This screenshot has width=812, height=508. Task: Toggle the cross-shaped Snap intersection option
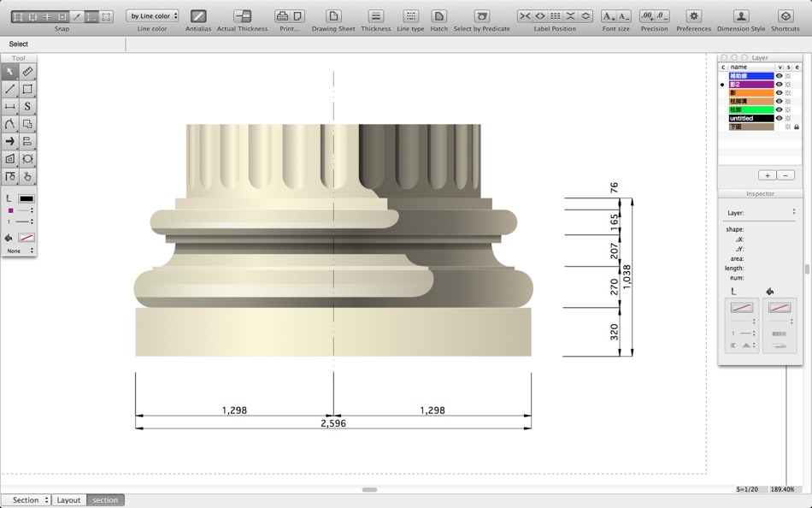click(x=47, y=16)
